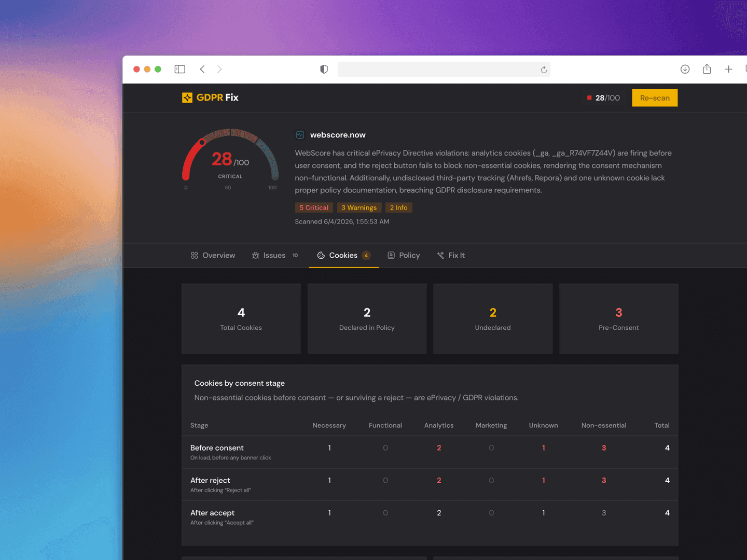
Task: Click 'On load, before any banner click' subtitle
Action: (230, 458)
